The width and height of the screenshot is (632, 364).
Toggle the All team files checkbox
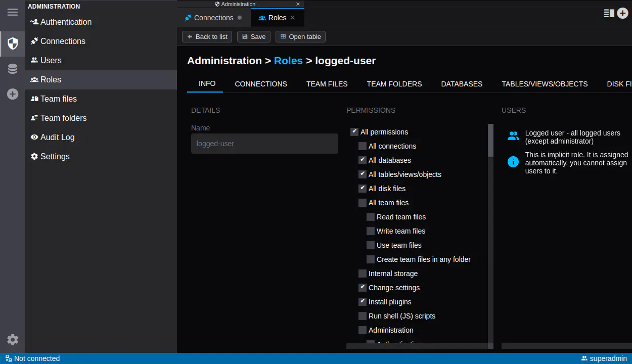pos(363,203)
